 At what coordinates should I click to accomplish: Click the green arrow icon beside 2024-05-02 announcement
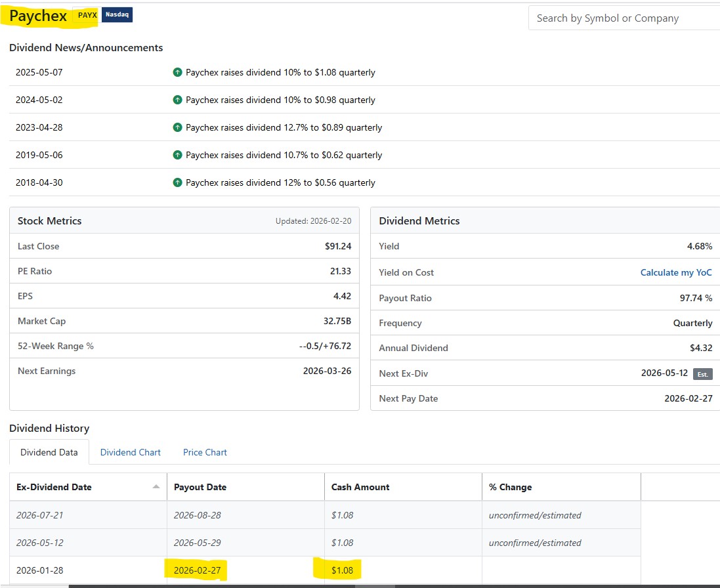coord(177,100)
